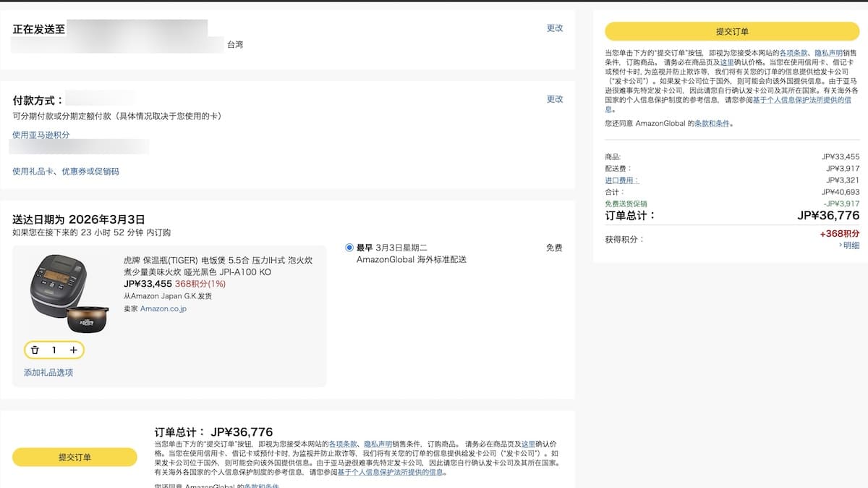Click the item price JP¥33,455
Screen dimensions: 868x488
(148, 284)
